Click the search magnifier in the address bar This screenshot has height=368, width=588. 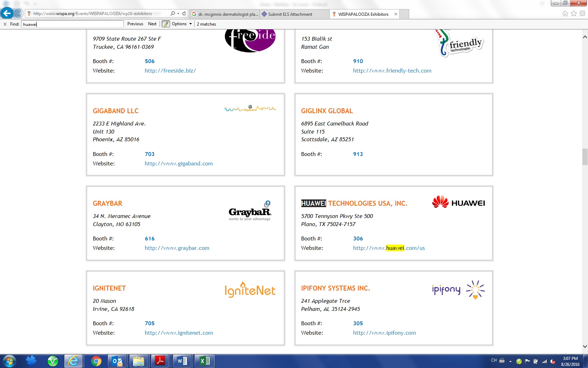pos(173,14)
